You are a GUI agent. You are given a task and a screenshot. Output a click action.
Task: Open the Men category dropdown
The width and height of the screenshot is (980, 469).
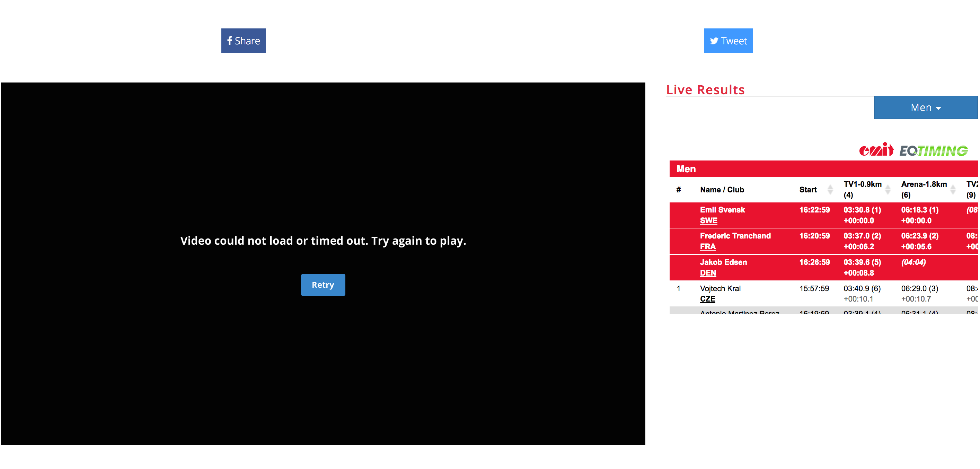coord(925,108)
